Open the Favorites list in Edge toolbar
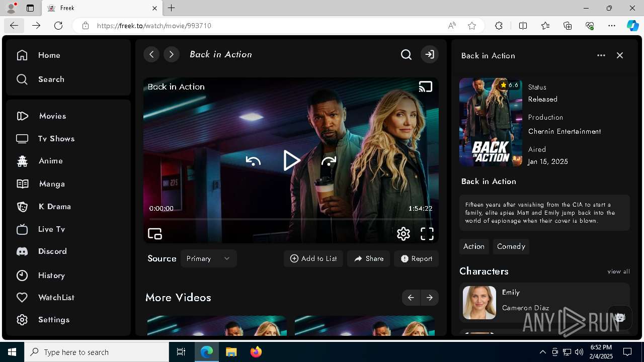644x362 pixels. (545, 26)
